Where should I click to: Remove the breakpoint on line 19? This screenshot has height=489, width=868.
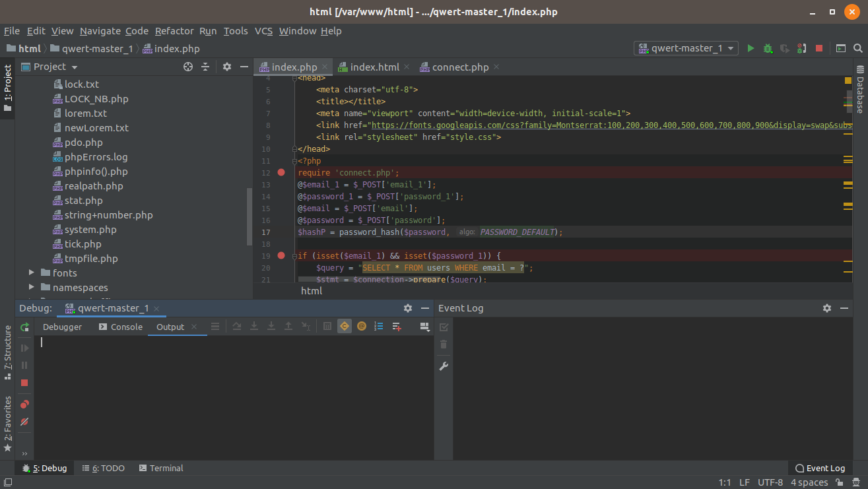pos(281,255)
